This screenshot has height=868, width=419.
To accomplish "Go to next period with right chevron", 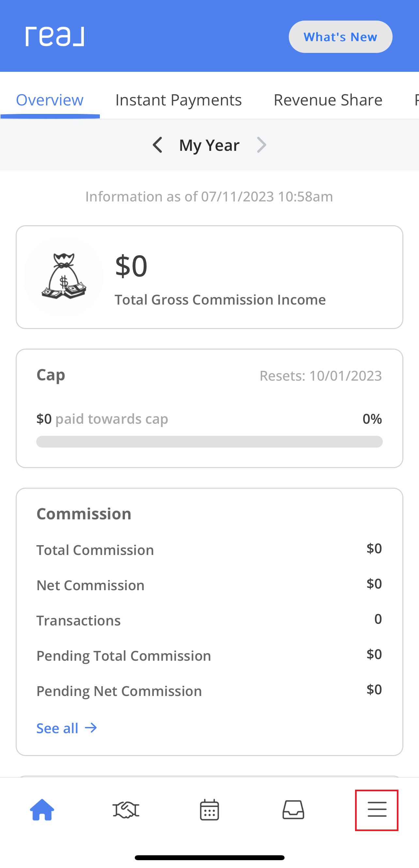I will coord(262,145).
